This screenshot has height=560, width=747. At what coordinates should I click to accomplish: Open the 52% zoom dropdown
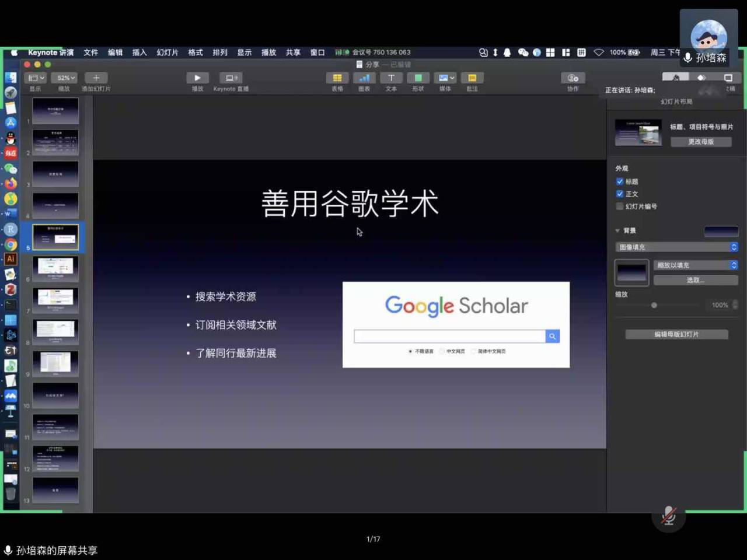click(x=64, y=78)
